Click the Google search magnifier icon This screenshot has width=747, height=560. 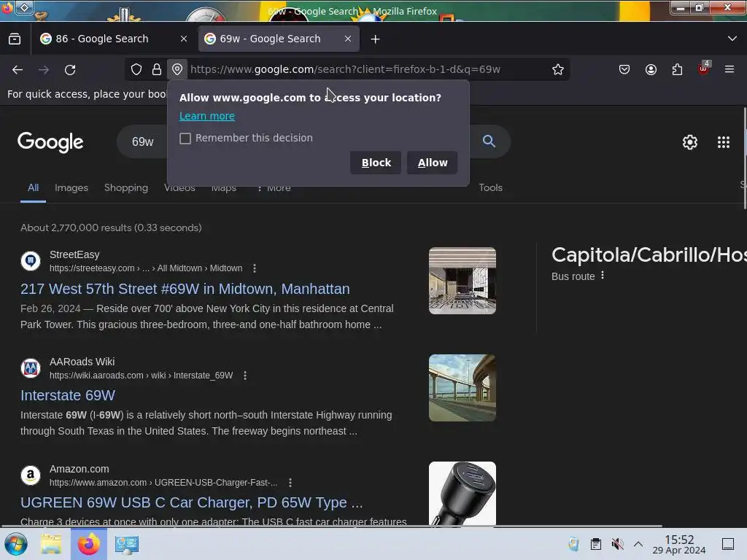click(x=489, y=141)
